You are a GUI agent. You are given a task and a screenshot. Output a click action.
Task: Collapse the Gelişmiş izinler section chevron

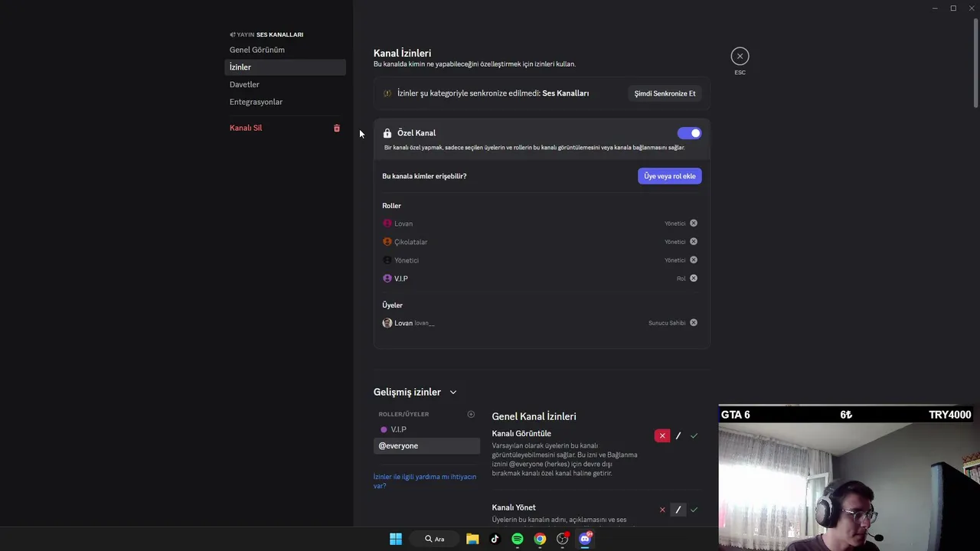[453, 393]
